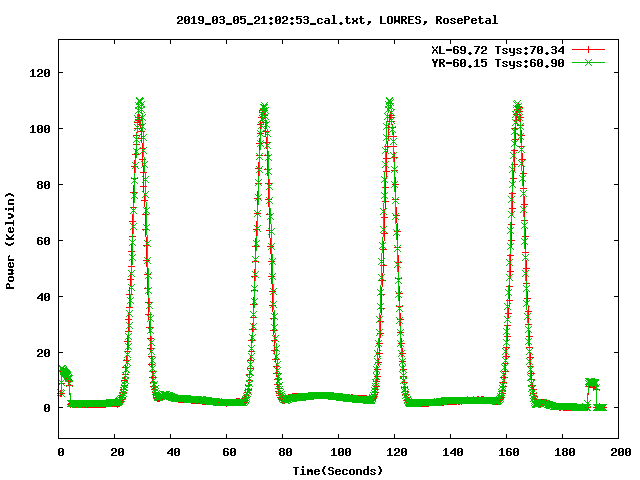Click the legend entry 'YR-60.15 Tsys:60.90'
The height and width of the screenshot is (480, 640).
point(498,63)
